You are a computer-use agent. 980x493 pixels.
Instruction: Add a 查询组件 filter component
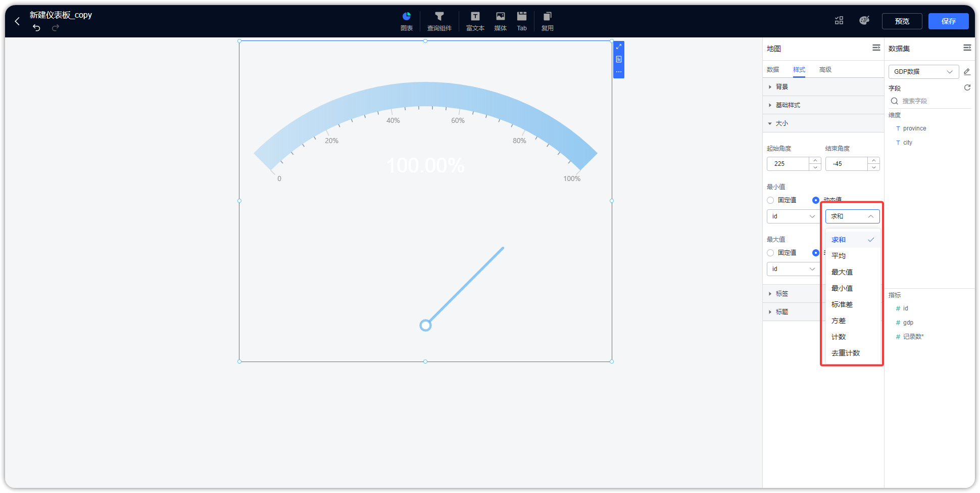(x=439, y=21)
